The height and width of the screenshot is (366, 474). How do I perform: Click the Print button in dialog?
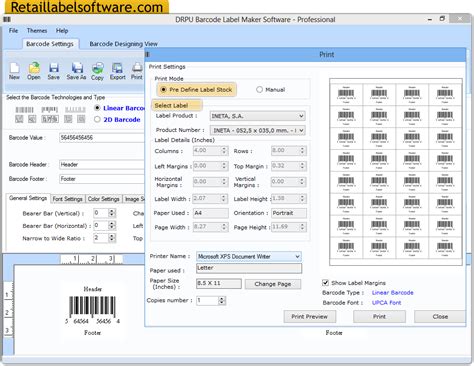click(x=379, y=317)
